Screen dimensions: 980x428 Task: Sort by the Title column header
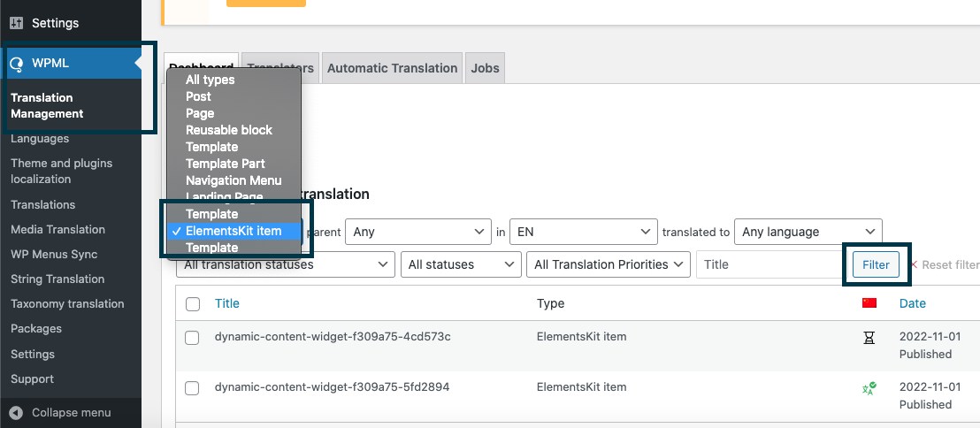pos(227,303)
